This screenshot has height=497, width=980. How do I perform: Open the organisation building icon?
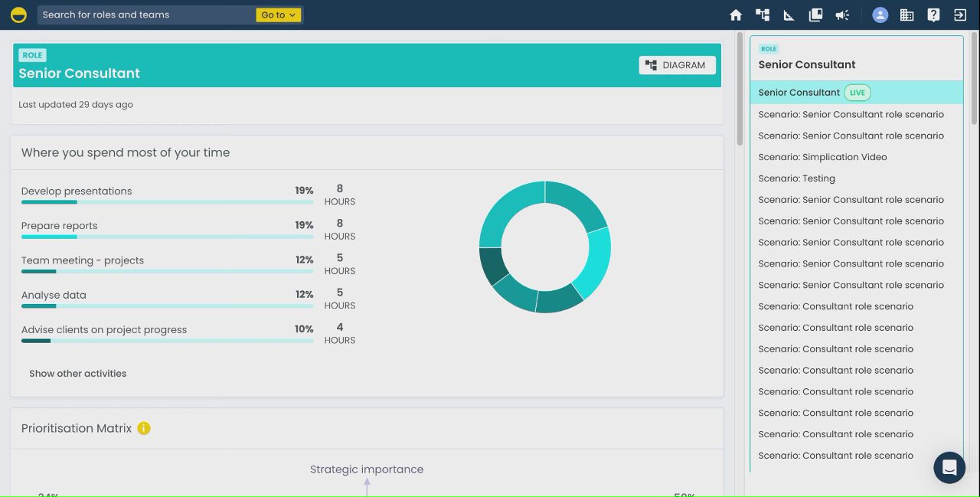pos(906,15)
